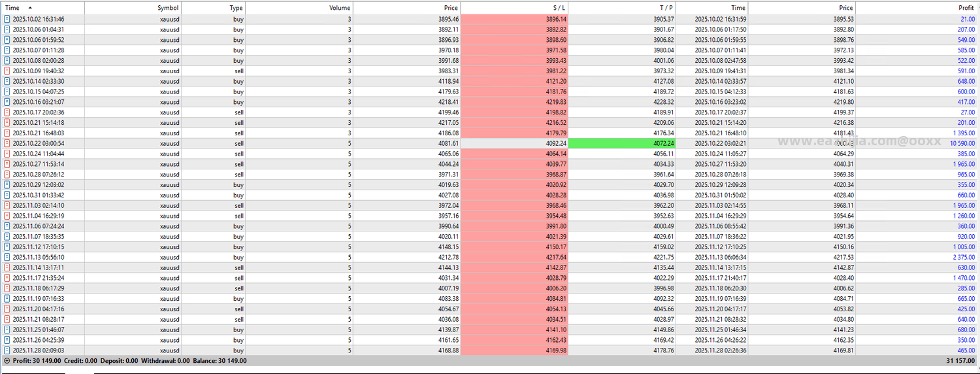Click the close price 4064.29
The width and height of the screenshot is (980, 374).
[x=843, y=154]
